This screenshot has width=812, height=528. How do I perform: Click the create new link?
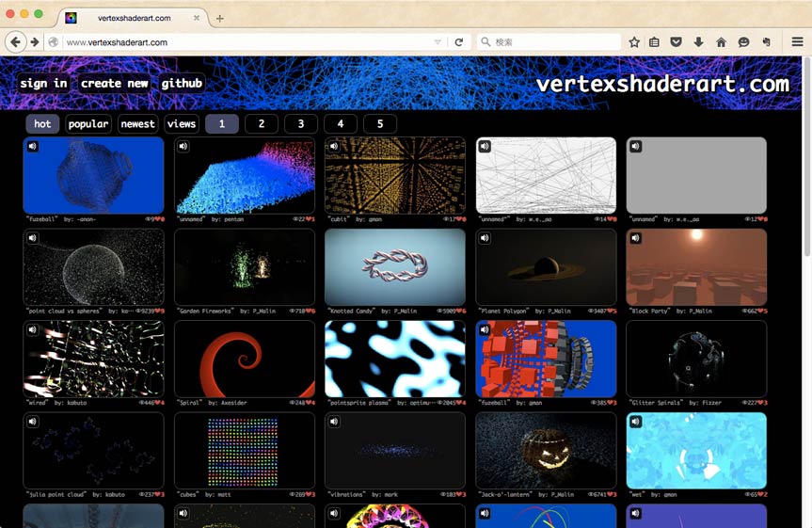(115, 83)
